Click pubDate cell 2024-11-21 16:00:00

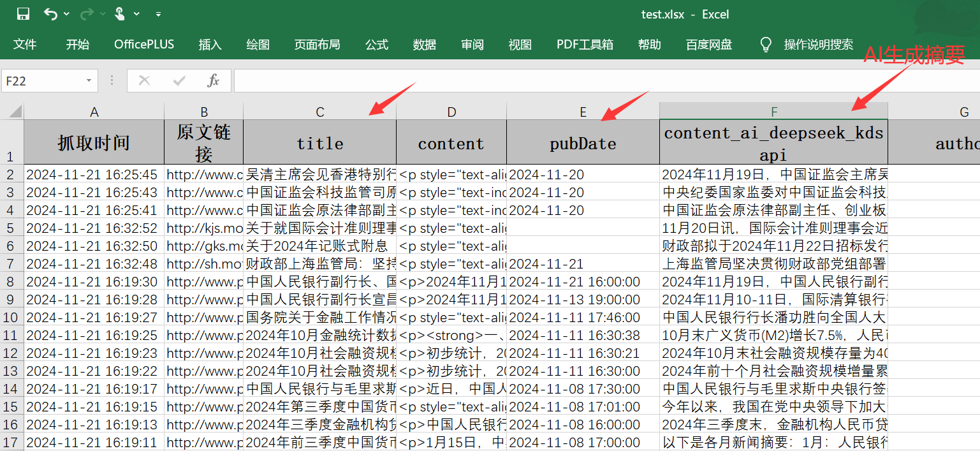click(583, 281)
